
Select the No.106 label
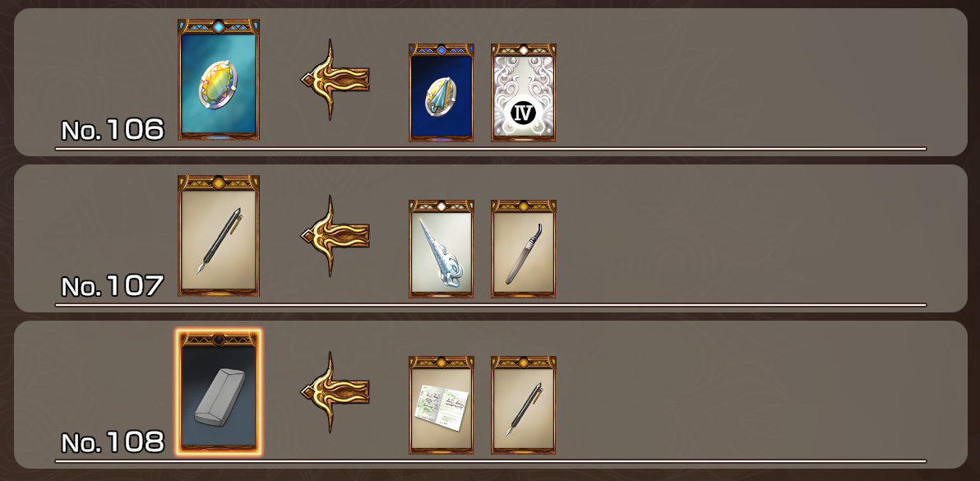coord(113,130)
